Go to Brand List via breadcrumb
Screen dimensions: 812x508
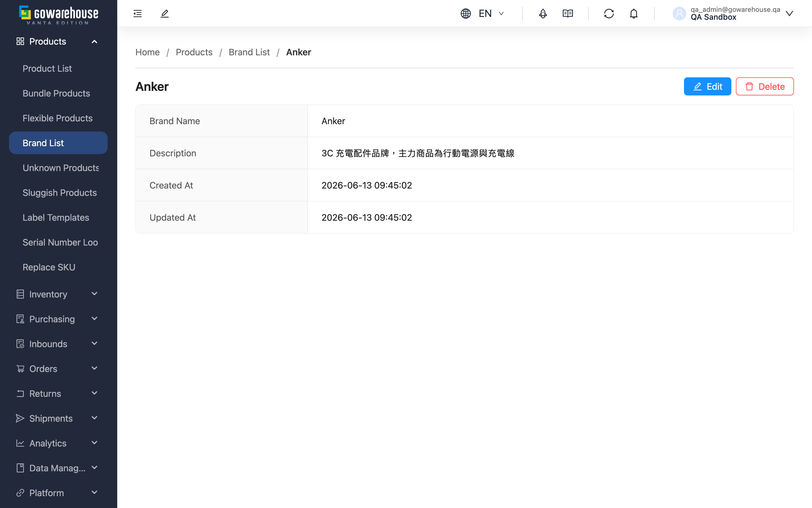coord(249,52)
